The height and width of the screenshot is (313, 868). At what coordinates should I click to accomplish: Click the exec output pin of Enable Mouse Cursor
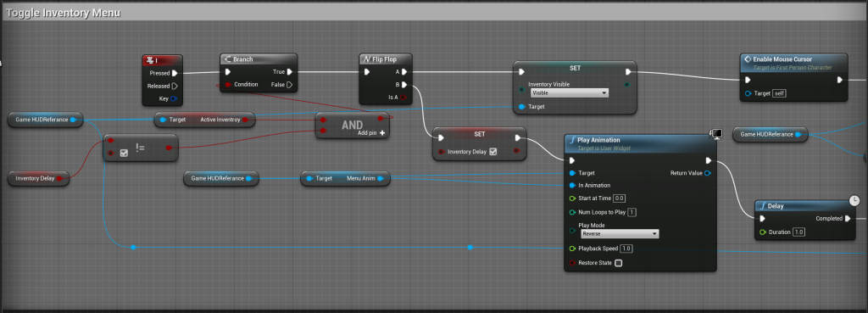pos(840,80)
